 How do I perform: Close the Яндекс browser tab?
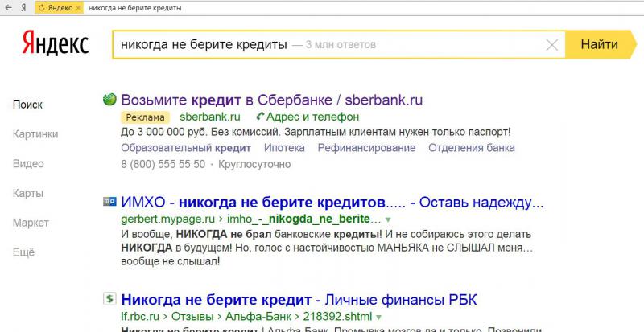pos(78,8)
